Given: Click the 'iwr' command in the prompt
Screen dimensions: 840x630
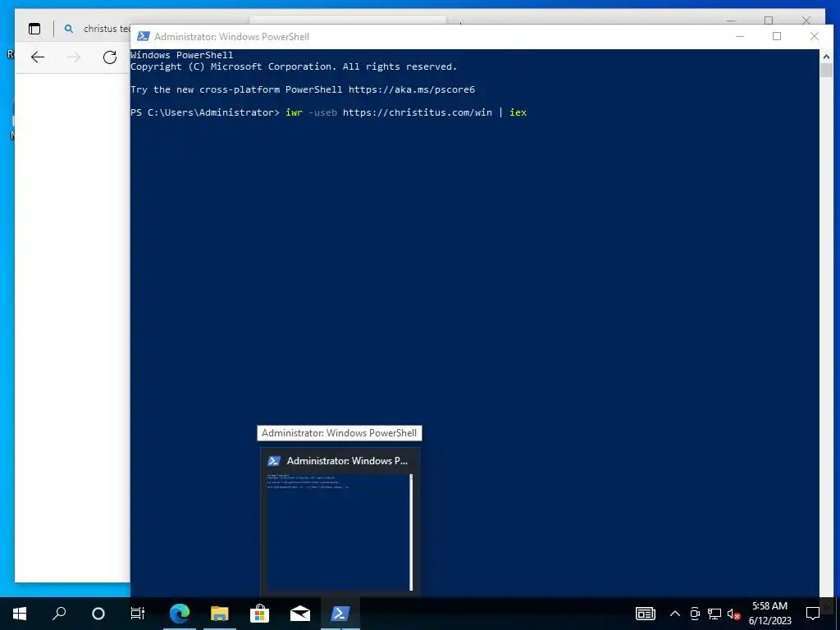Looking at the screenshot, I should (294, 112).
